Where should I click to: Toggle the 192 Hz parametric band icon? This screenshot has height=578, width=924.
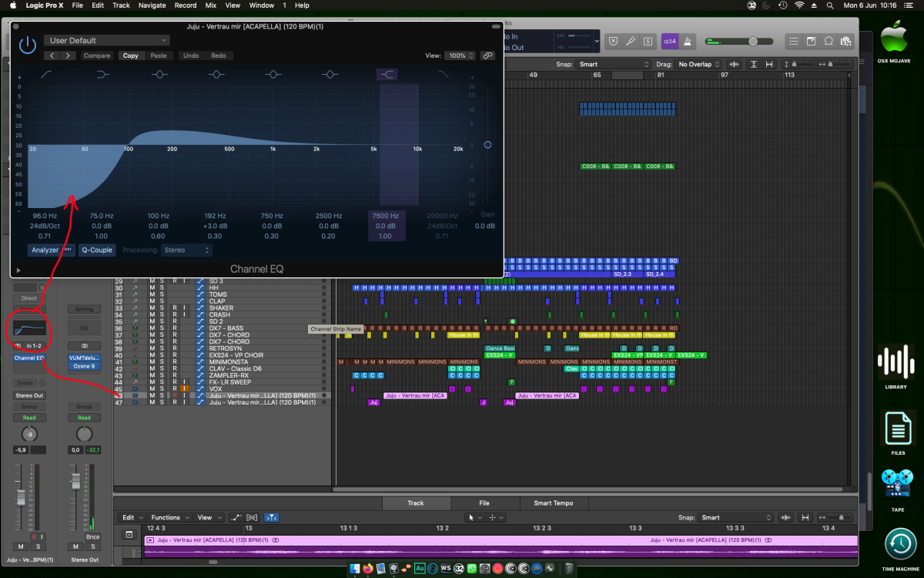click(x=216, y=74)
